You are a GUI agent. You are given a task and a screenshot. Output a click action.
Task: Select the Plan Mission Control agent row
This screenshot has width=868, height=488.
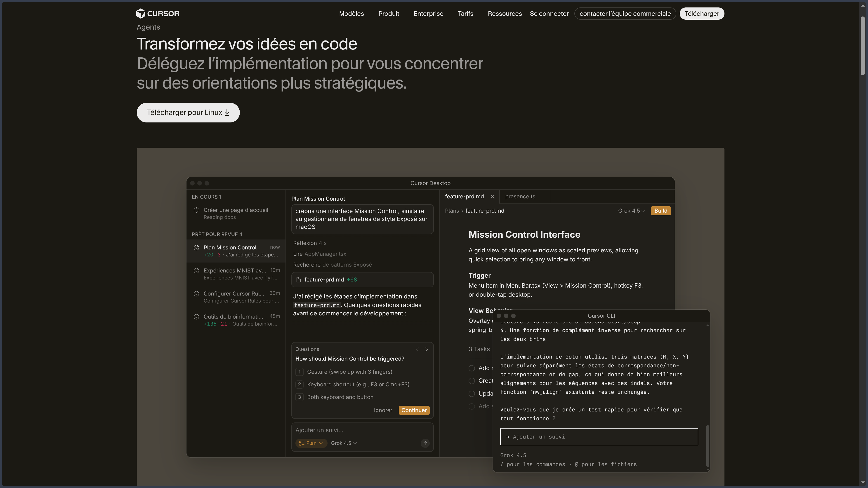(x=236, y=251)
